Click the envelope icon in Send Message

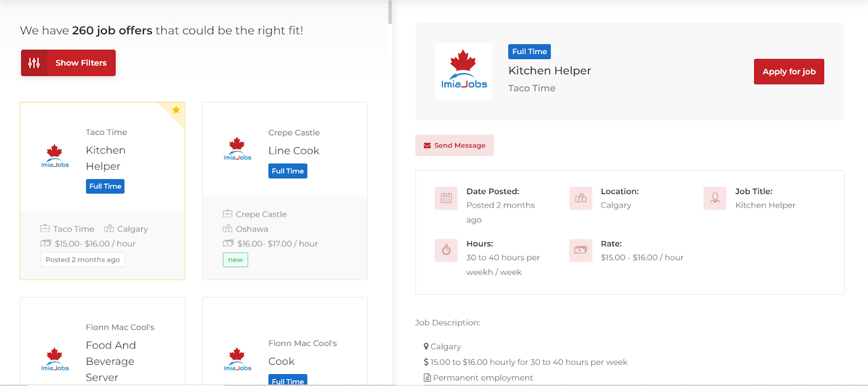pyautogui.click(x=427, y=145)
